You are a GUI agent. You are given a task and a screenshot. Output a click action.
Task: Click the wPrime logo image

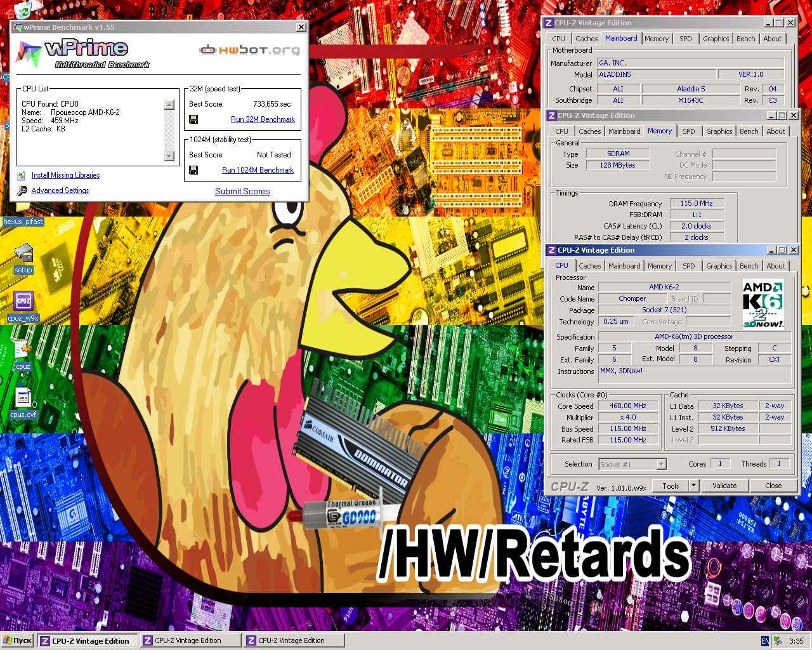click(x=82, y=53)
